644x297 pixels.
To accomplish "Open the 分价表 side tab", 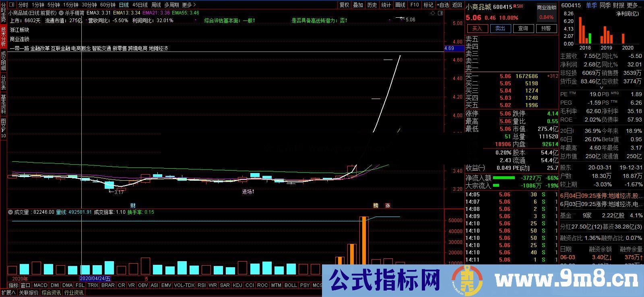I will [x=3, y=83].
